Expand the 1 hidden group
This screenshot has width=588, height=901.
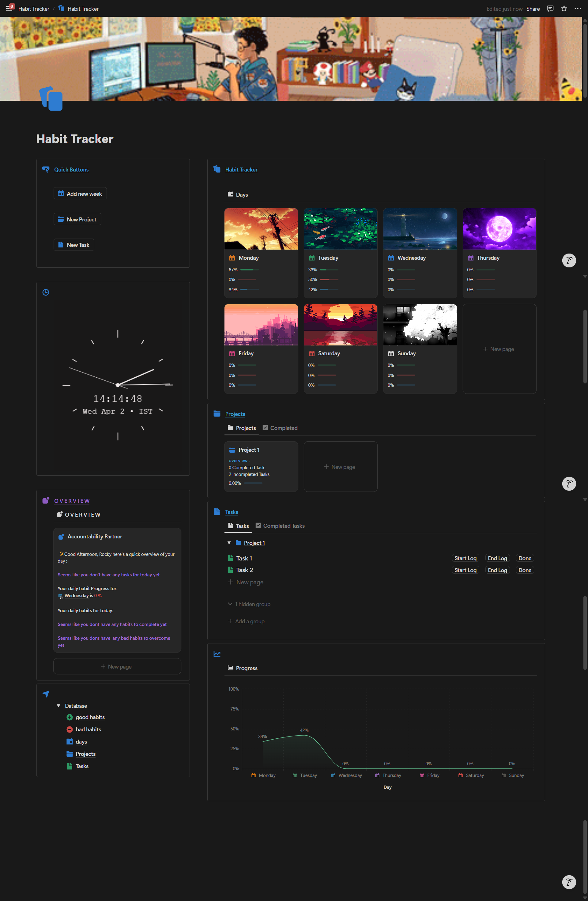tap(249, 604)
